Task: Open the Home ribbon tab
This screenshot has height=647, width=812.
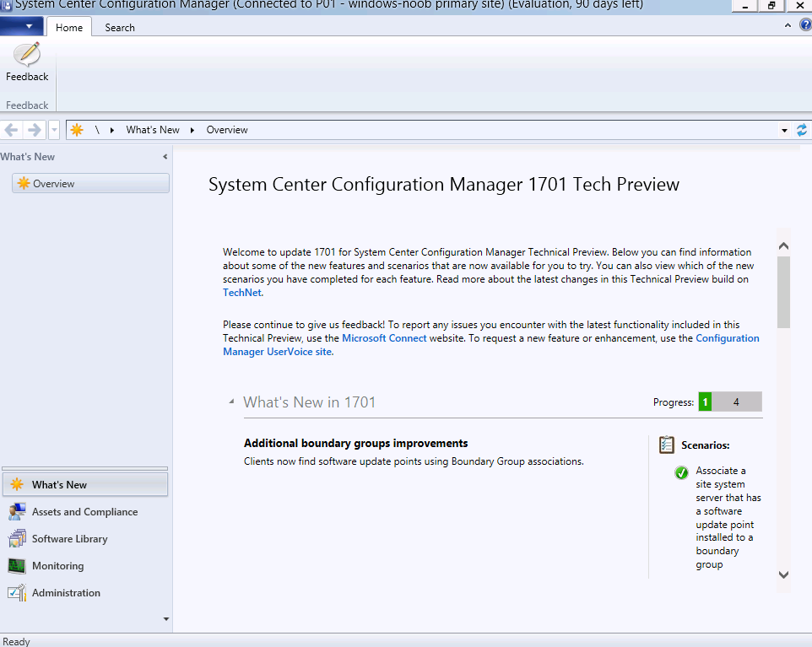Action: click(69, 28)
